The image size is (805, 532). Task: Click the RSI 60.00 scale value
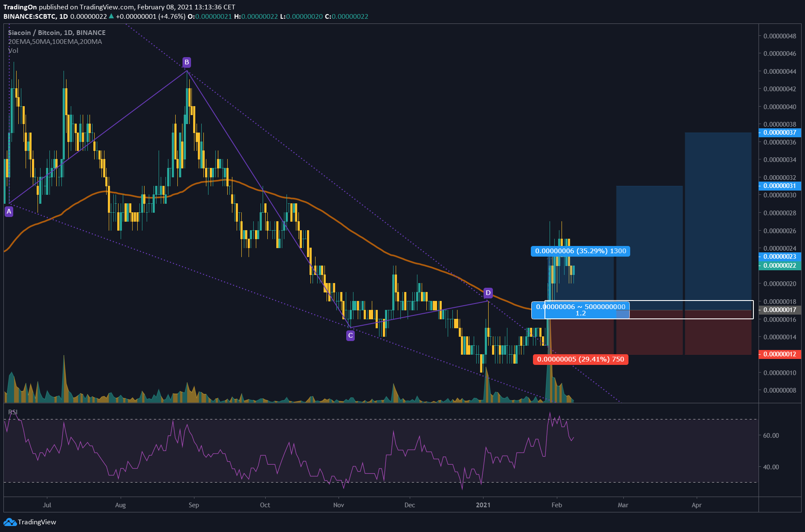click(x=771, y=436)
